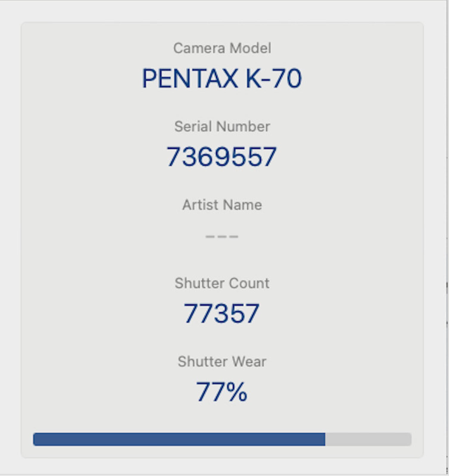Click the empty artist name dashes
449x476 pixels.
pos(222,237)
